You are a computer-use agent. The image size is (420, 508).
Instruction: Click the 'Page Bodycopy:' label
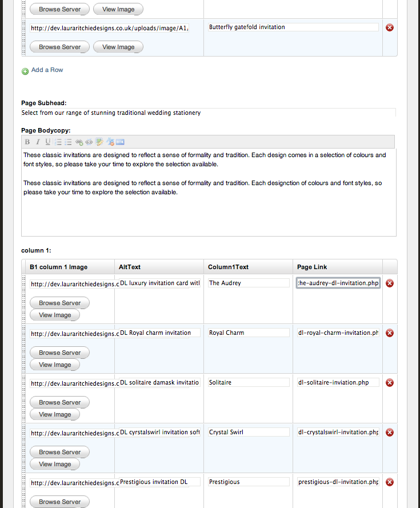click(x=46, y=130)
